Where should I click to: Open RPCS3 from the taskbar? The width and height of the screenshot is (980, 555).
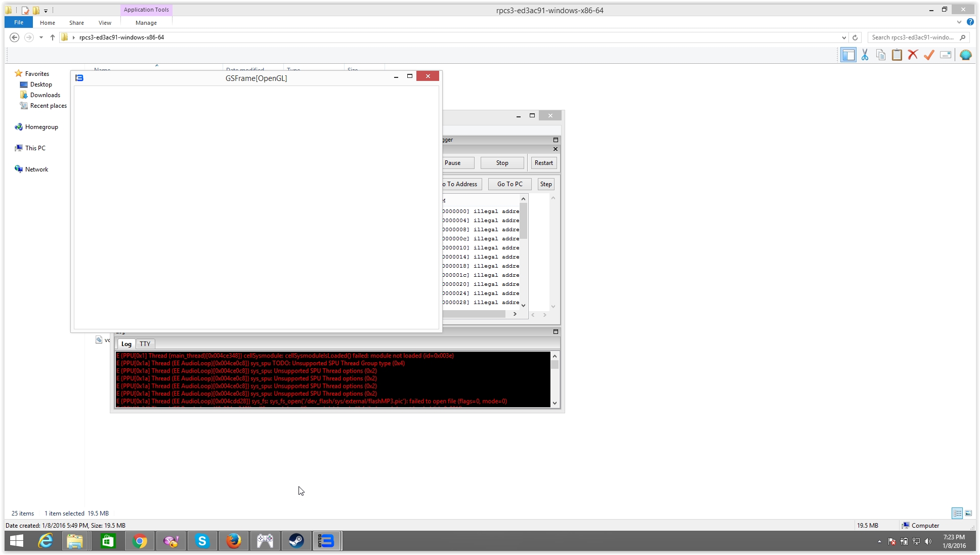(x=327, y=541)
